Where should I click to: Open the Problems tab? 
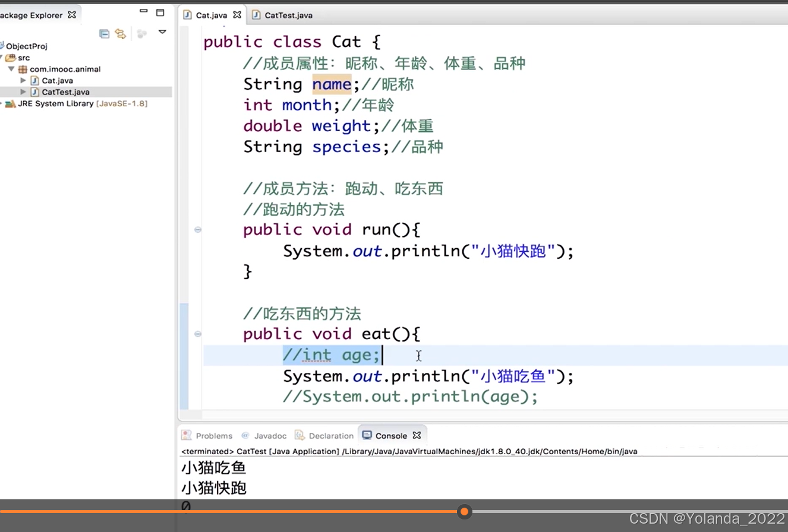pos(214,435)
